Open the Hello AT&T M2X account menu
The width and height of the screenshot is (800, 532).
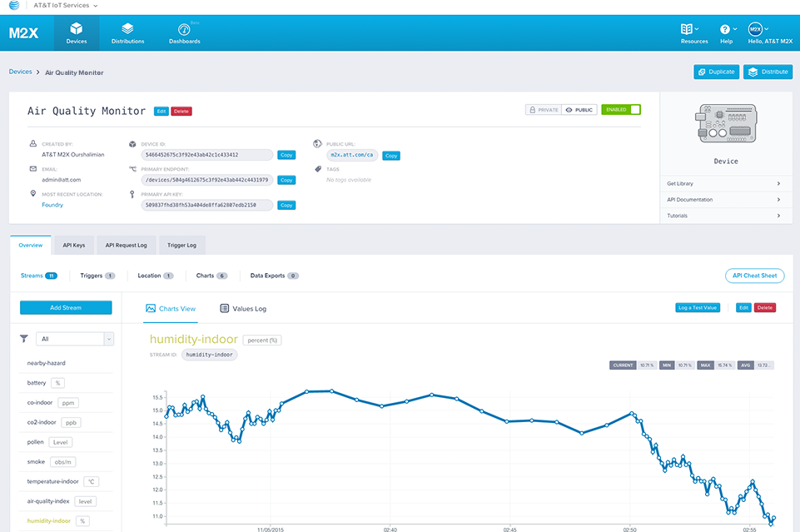(770, 33)
